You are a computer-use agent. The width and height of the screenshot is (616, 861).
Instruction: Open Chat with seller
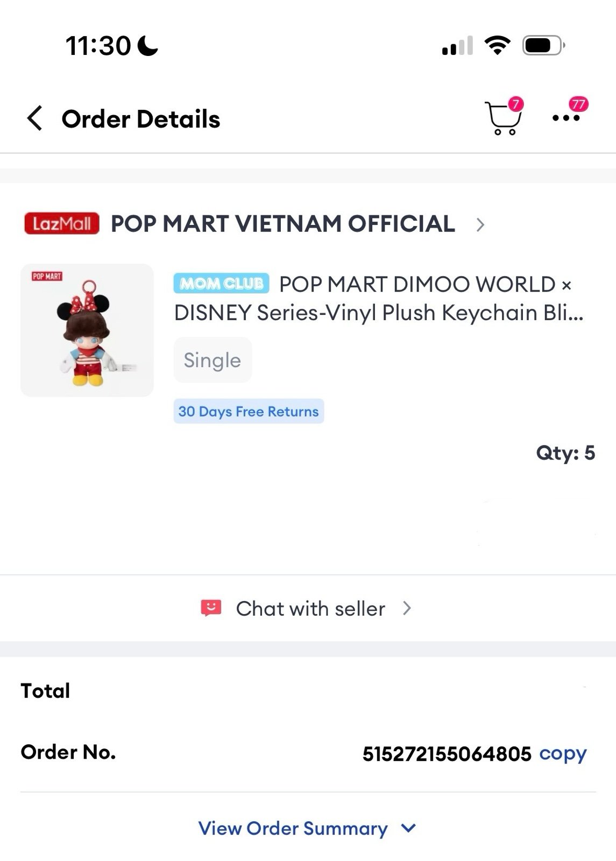tap(310, 609)
